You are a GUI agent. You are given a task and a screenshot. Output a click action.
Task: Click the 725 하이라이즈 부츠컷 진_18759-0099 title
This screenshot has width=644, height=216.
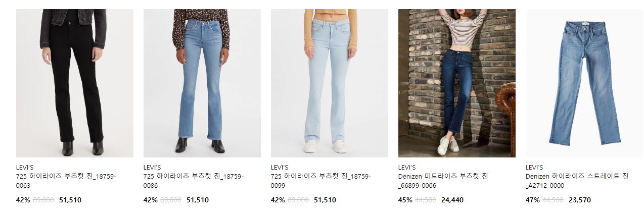coord(321,181)
